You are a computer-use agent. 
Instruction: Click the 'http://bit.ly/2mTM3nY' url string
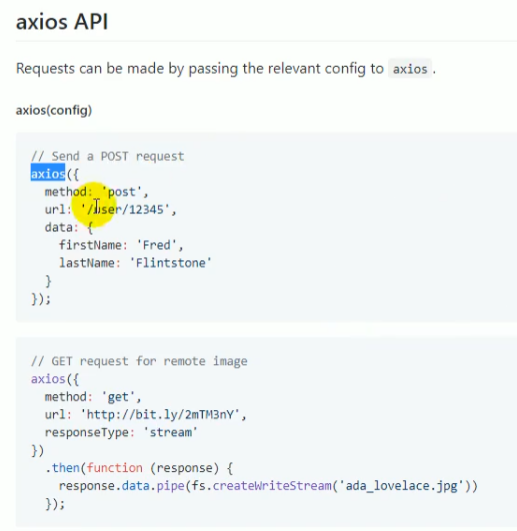pos(160,415)
